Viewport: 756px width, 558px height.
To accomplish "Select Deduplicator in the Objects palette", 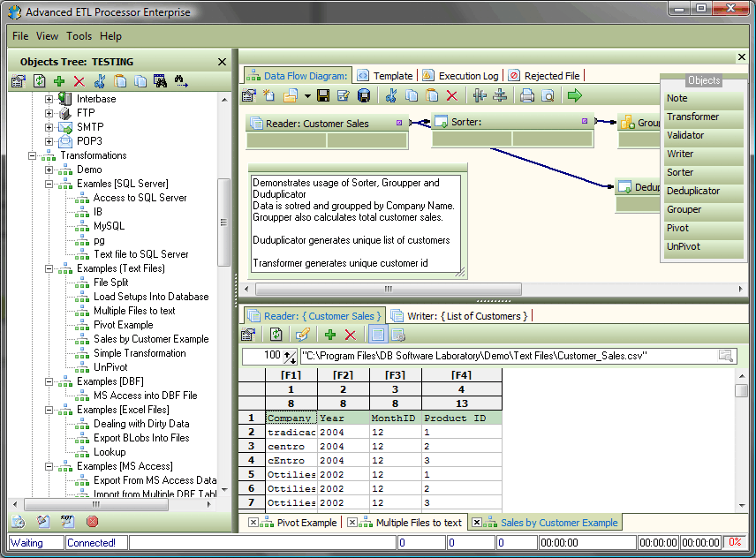I will tap(692, 191).
